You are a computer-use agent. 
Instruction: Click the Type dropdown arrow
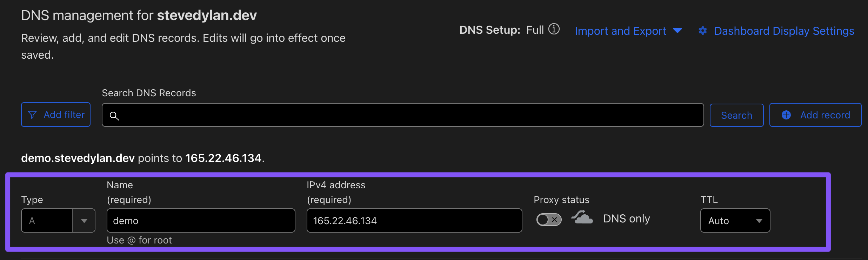84,221
